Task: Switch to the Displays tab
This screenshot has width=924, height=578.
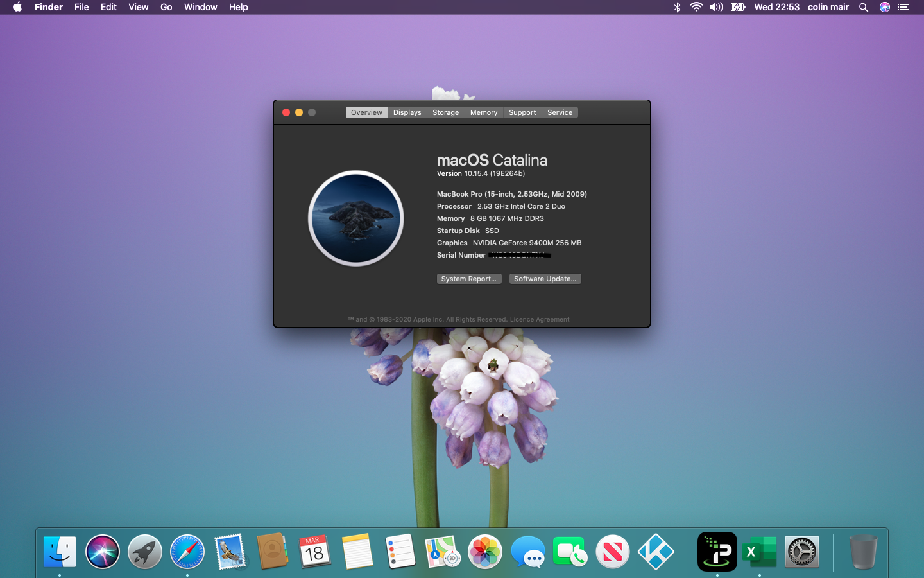Action: pyautogui.click(x=407, y=112)
